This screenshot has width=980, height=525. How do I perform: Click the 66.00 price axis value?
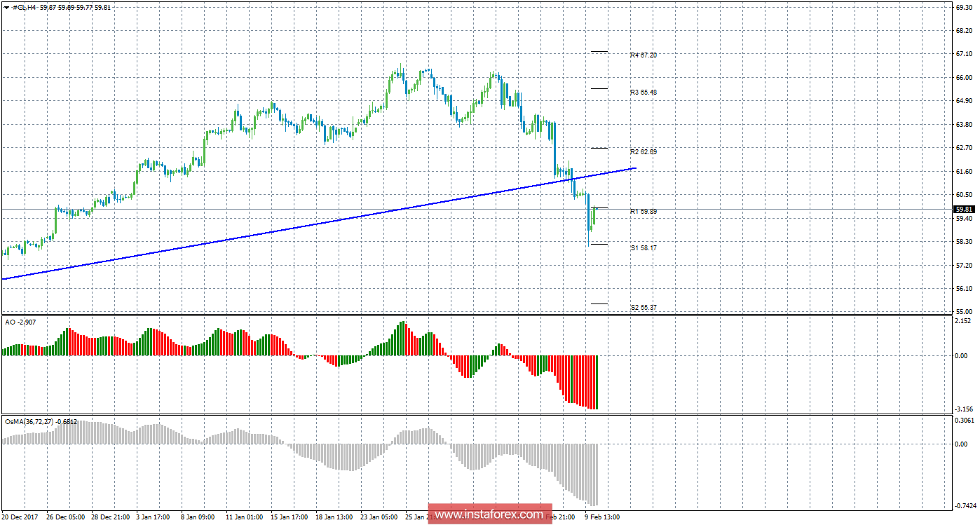pos(964,78)
